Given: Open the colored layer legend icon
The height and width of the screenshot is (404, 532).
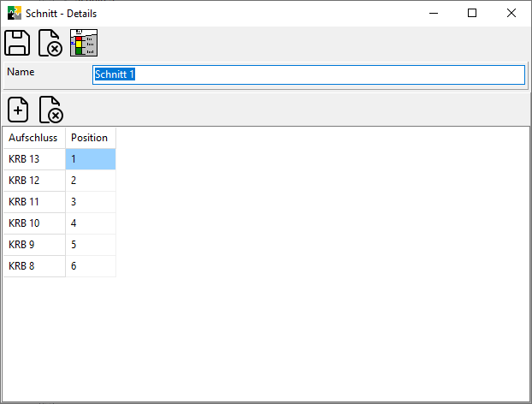Looking at the screenshot, I should click(83, 43).
